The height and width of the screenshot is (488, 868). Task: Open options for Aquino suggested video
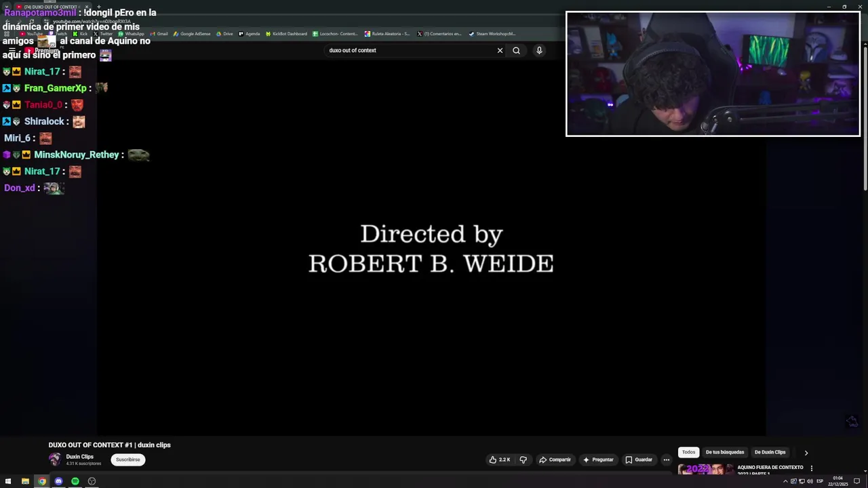click(x=811, y=468)
